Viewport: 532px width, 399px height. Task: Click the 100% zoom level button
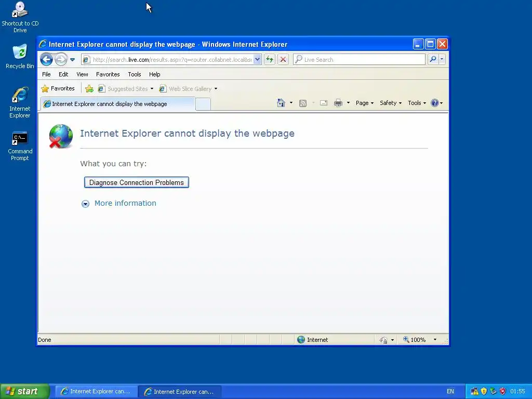414,340
